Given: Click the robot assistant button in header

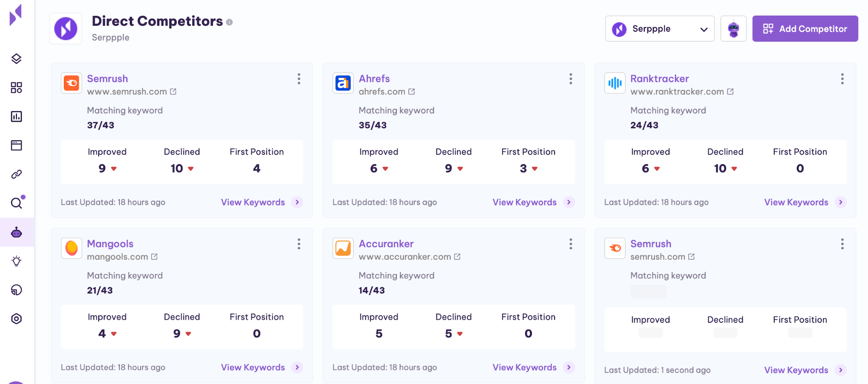Looking at the screenshot, I should (x=733, y=29).
